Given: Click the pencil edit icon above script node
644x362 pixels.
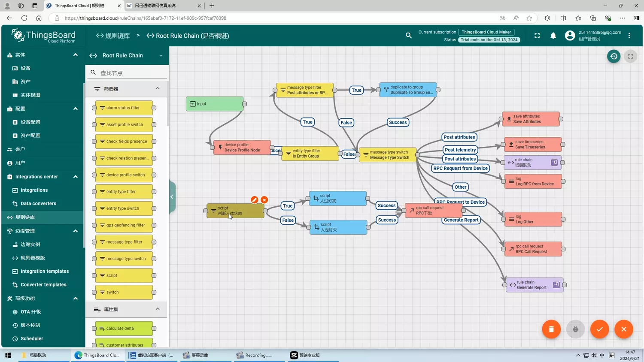Looking at the screenshot, I should (254, 200).
